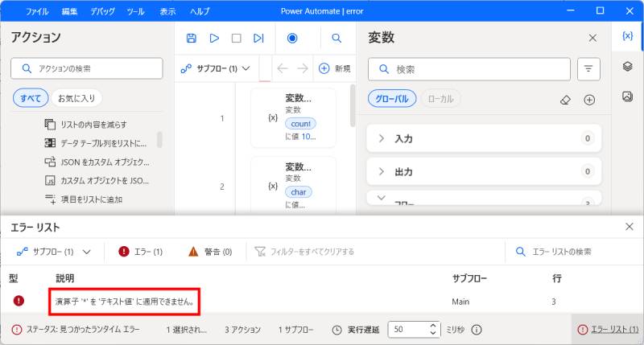Open the 表示 menu
The height and width of the screenshot is (345, 644).
coord(167,11)
